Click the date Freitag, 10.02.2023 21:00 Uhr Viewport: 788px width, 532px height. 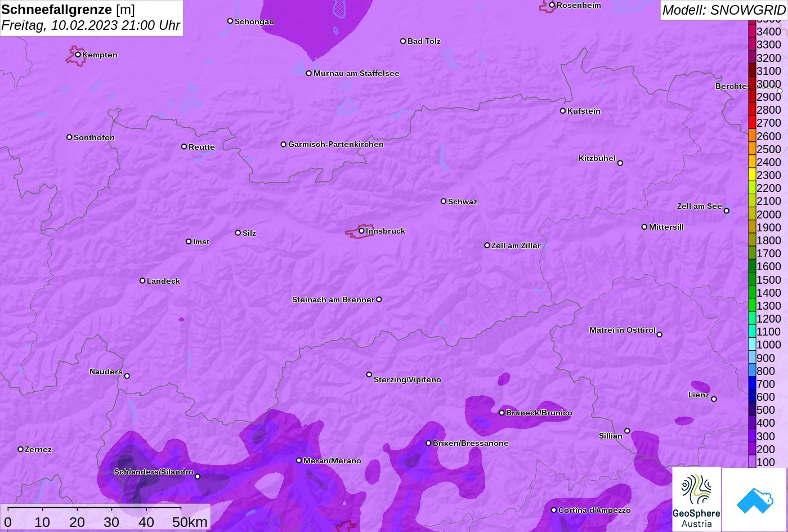tap(91, 25)
